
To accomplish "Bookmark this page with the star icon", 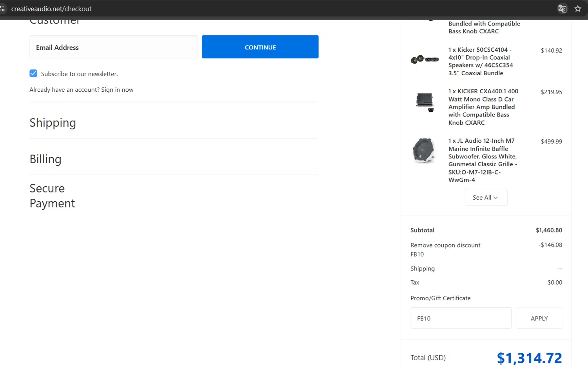I will pyautogui.click(x=578, y=9).
